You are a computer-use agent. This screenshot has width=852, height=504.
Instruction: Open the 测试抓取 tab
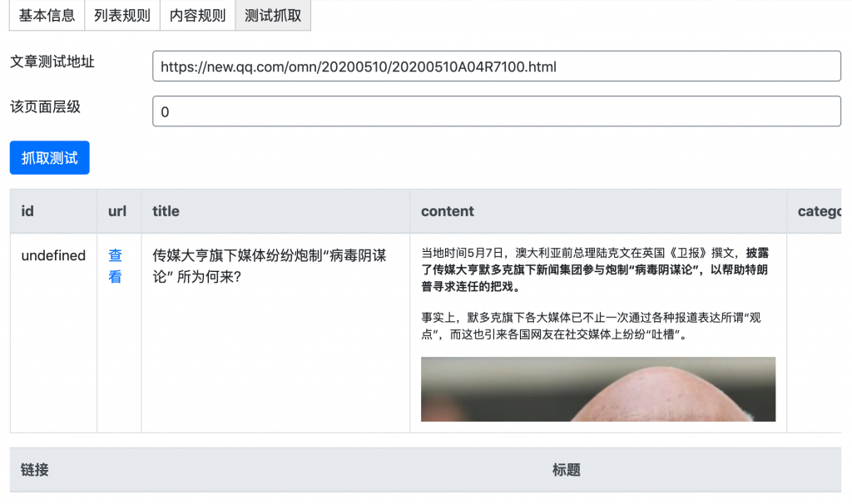point(273,15)
